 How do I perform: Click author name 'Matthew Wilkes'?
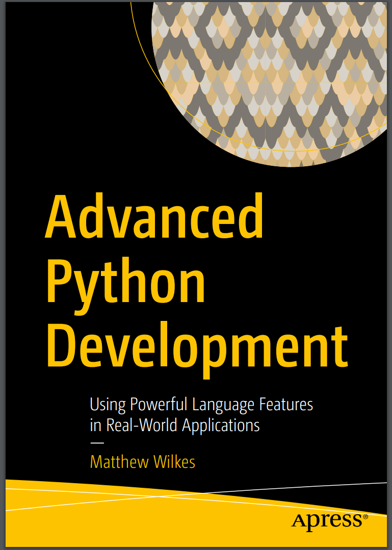(143, 462)
